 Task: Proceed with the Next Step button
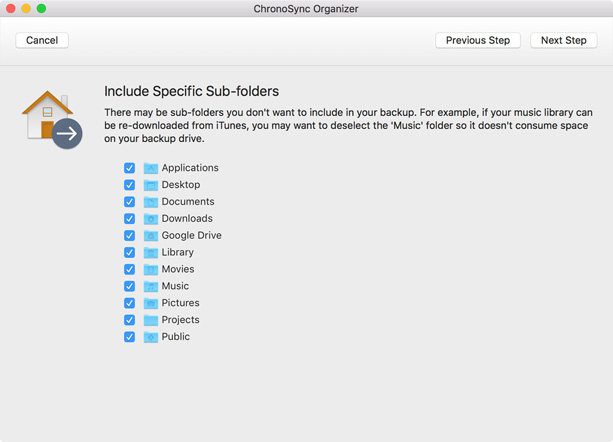point(564,40)
